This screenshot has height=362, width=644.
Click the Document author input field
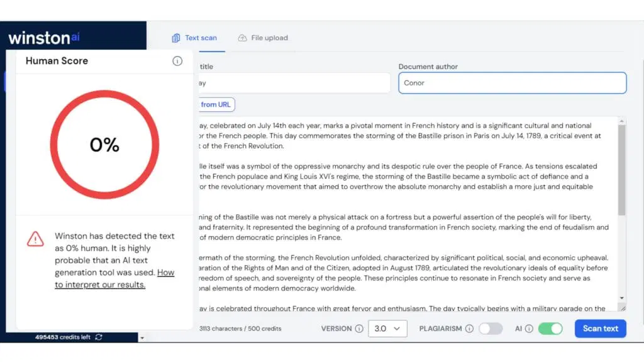click(x=512, y=83)
